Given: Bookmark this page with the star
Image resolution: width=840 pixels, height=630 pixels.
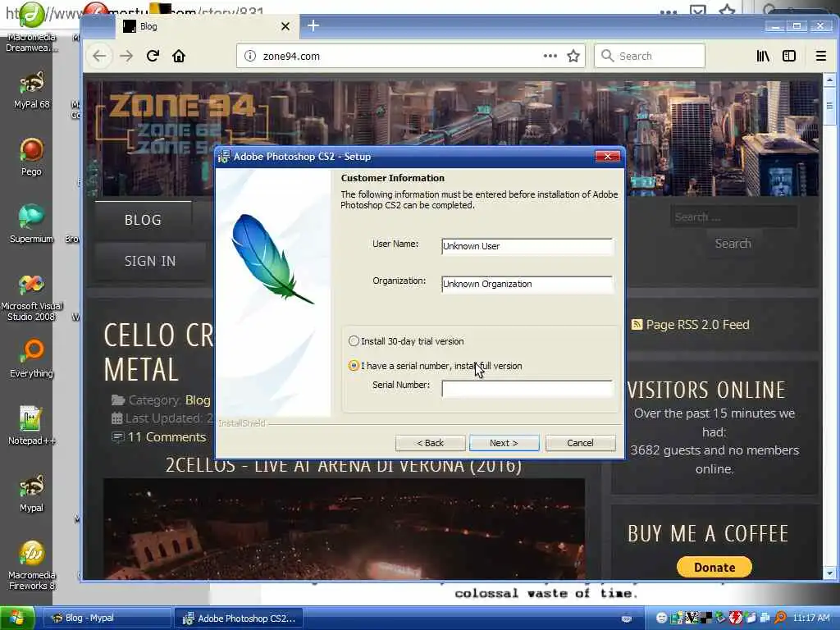Looking at the screenshot, I should pos(573,56).
